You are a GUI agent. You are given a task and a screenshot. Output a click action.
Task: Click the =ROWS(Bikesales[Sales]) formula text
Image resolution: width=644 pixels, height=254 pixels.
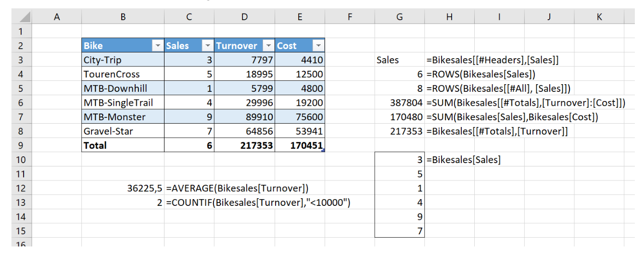[x=481, y=74]
